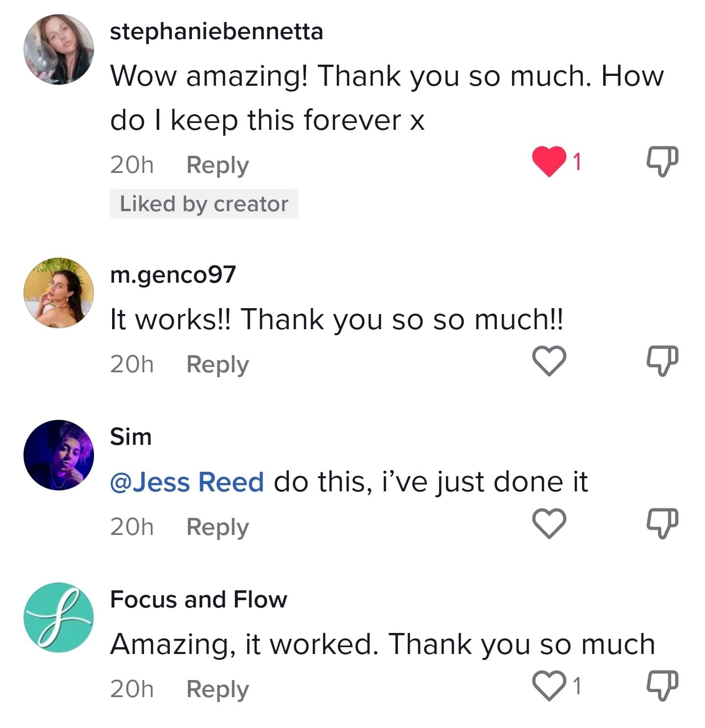This screenshot has height=728, width=705.
Task: Open m.genco97's profile picture
Action: click(x=59, y=292)
